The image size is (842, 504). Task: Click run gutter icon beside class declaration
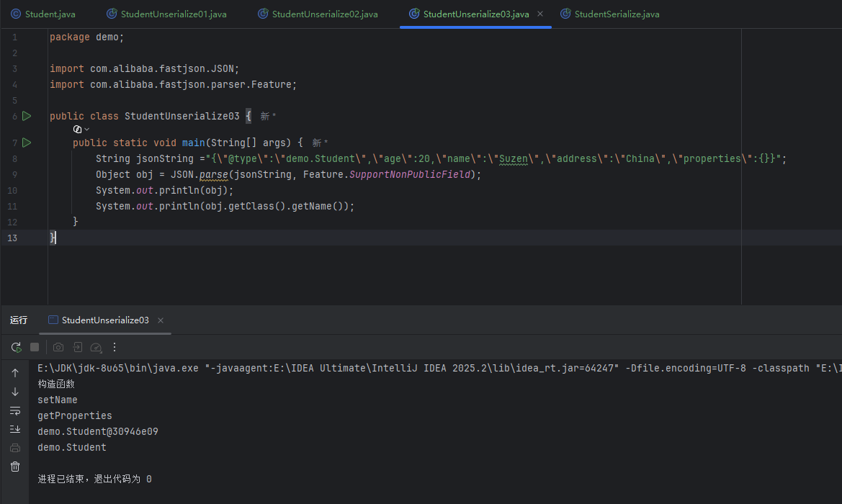pyautogui.click(x=27, y=116)
